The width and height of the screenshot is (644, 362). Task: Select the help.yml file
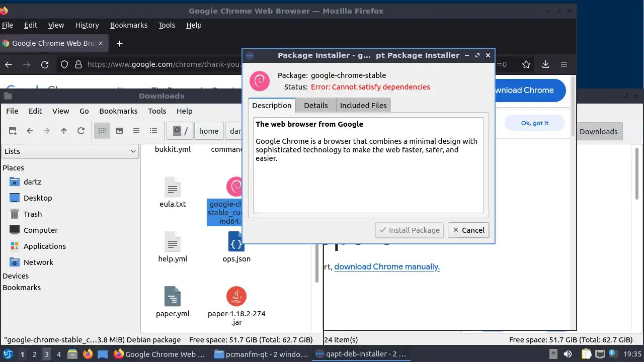click(173, 247)
